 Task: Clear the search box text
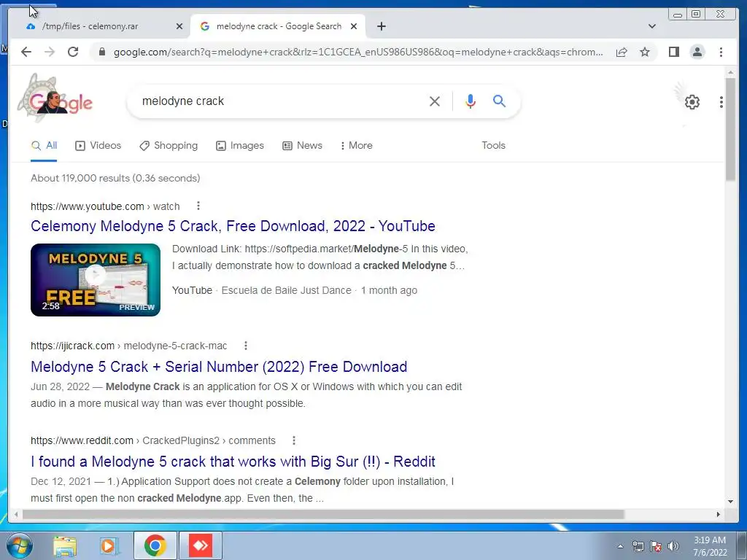[435, 101]
